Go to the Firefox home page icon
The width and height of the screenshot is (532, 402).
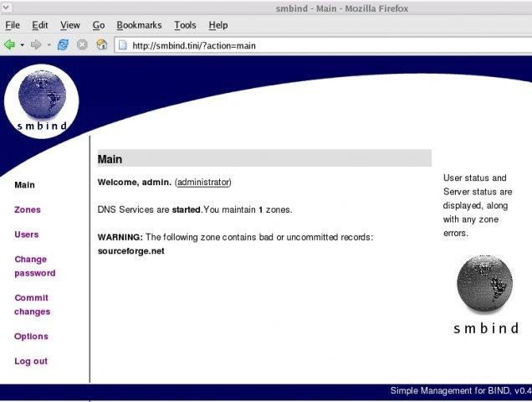point(101,44)
